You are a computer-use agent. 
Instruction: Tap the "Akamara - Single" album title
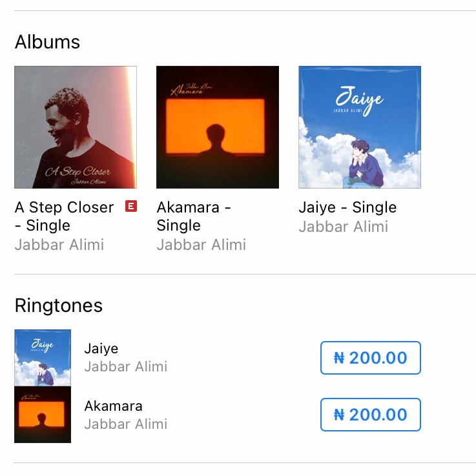pyautogui.click(x=194, y=216)
